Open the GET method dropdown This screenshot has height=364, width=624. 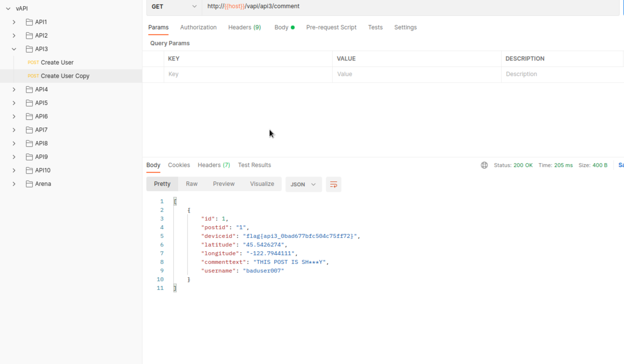tap(174, 7)
